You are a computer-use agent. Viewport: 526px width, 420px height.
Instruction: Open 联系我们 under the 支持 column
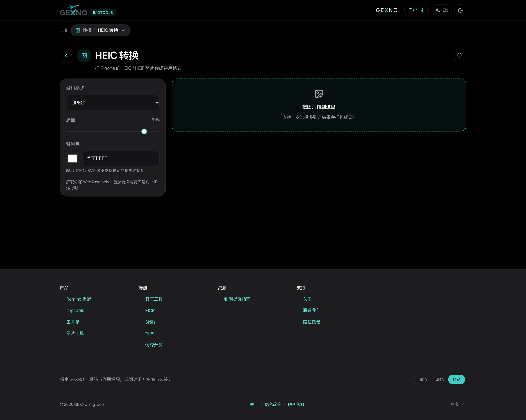(312, 310)
